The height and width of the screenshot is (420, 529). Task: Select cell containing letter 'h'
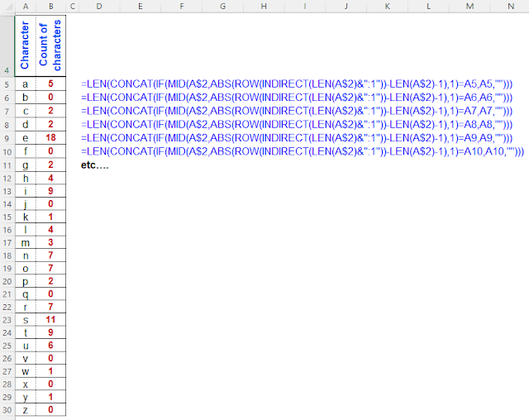pyautogui.click(x=26, y=178)
